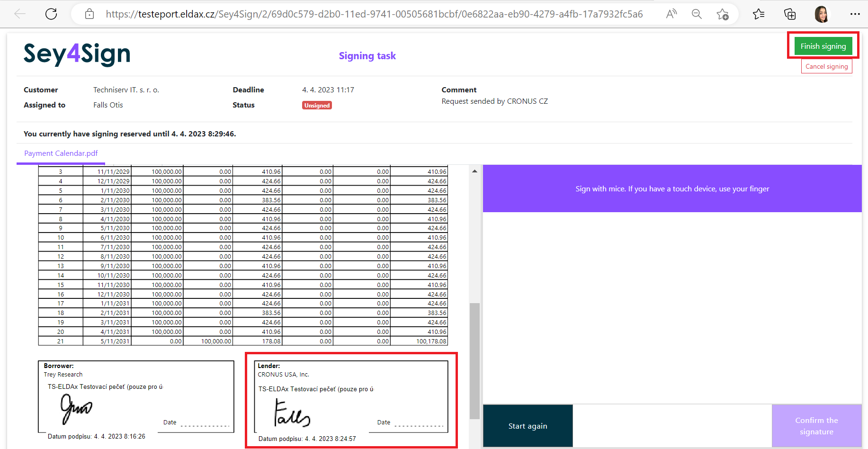Image resolution: width=868 pixels, height=449 pixels.
Task: Click the Finish signing button
Action: 823,46
